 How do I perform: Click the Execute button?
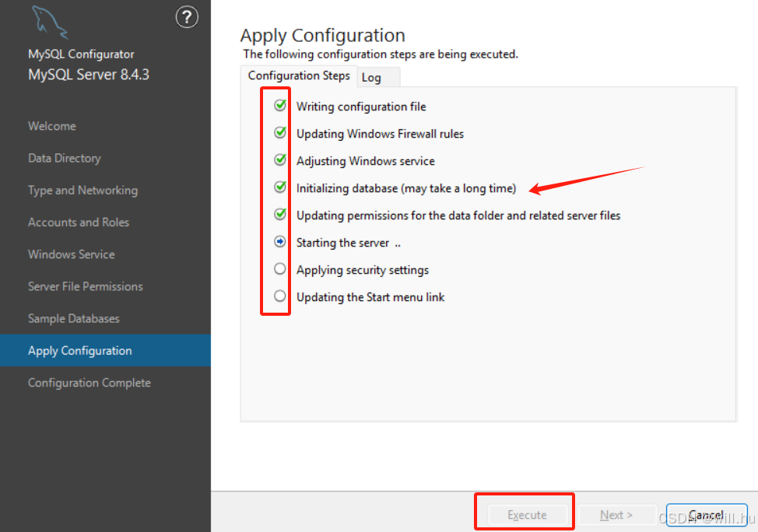click(x=527, y=515)
